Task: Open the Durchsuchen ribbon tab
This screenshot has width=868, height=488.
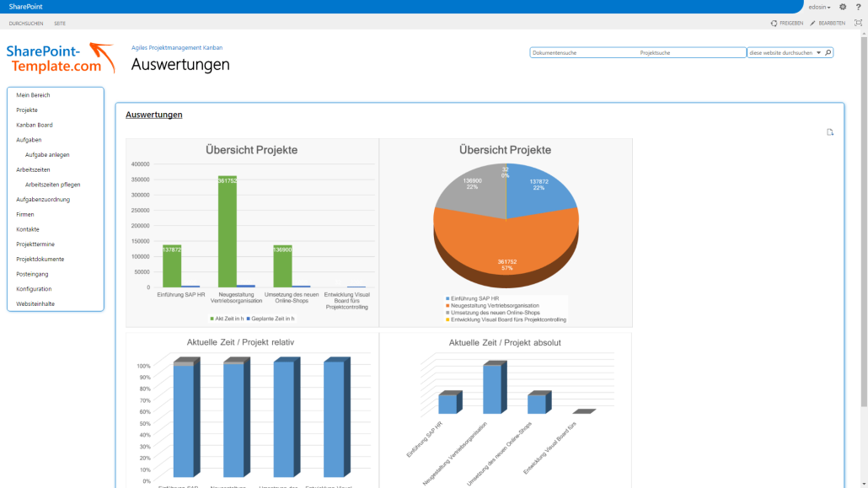Action: 26,24
